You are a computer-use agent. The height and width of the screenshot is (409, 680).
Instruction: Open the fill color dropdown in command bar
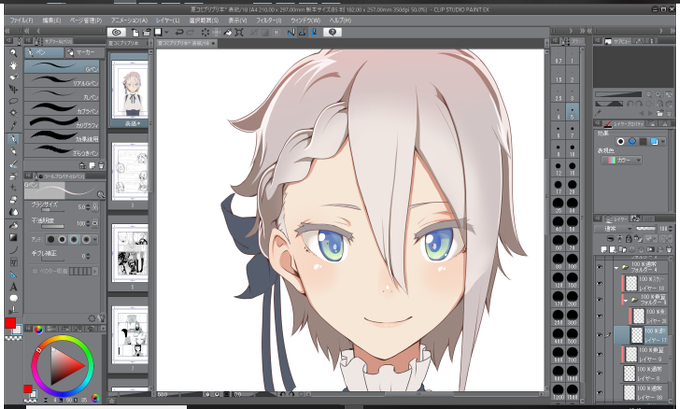(167, 32)
